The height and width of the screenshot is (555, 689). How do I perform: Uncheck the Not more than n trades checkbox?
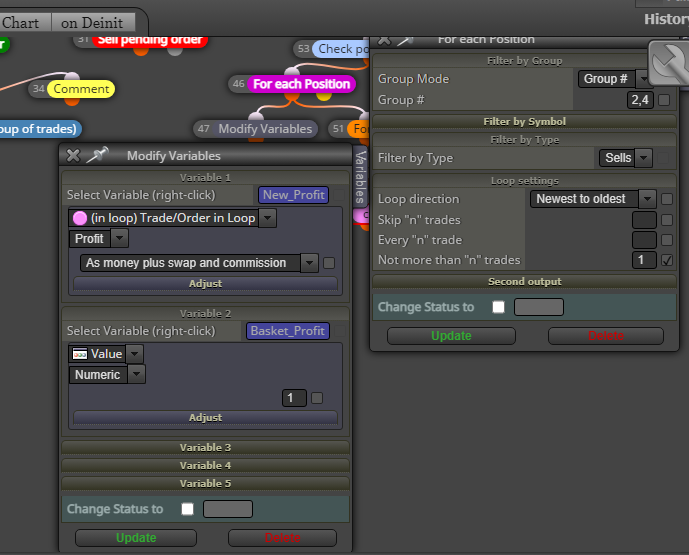(x=667, y=260)
